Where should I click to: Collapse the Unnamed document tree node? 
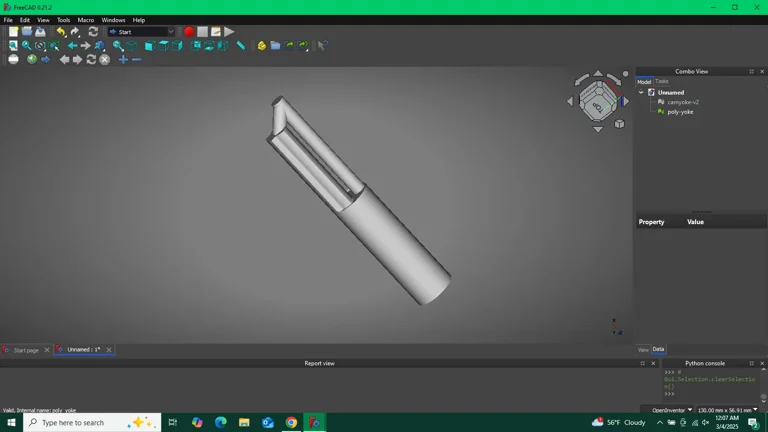pyautogui.click(x=641, y=92)
